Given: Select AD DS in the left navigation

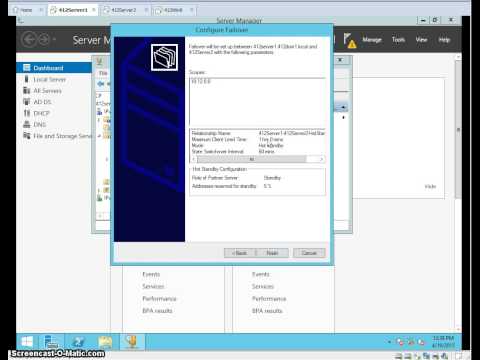Looking at the screenshot, I should [42, 102].
